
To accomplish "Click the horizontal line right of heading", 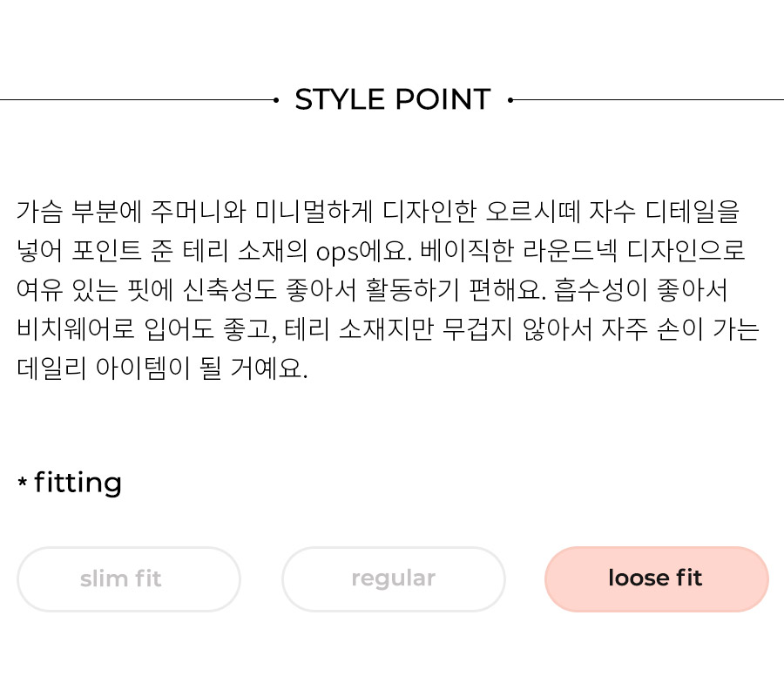I will (648, 100).
